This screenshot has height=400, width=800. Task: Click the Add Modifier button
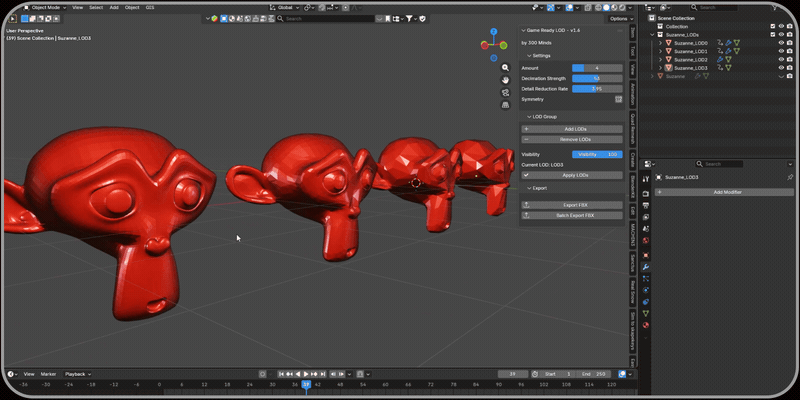(724, 192)
